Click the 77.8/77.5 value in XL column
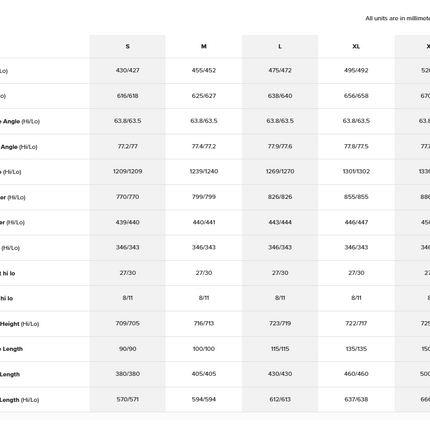Viewport: 430px width, 430px height. pyautogui.click(x=356, y=146)
